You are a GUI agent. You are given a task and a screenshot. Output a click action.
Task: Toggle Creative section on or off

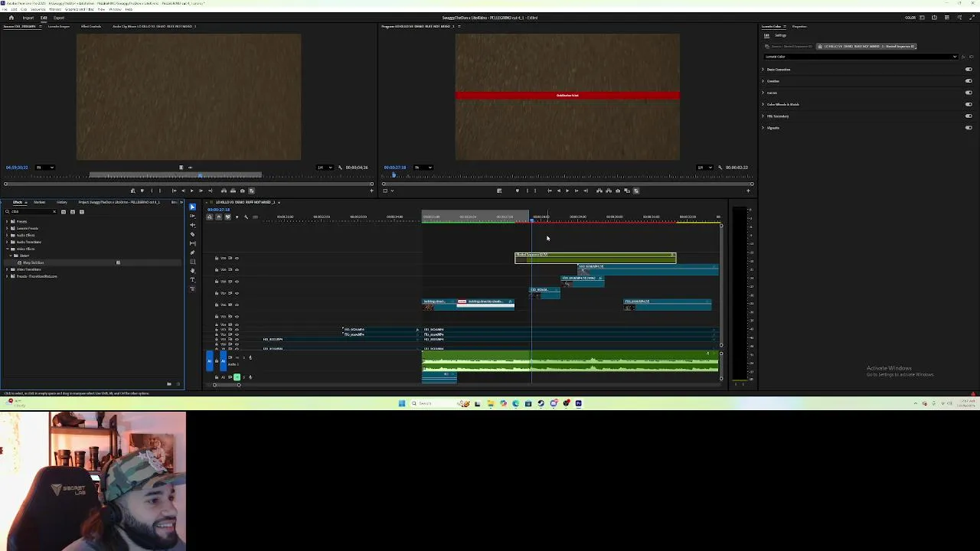[x=969, y=81]
